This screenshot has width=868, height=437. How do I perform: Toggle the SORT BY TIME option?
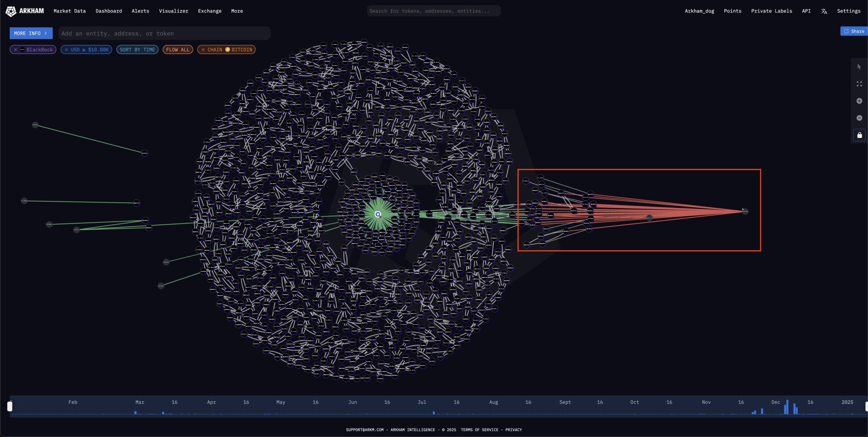pos(137,49)
